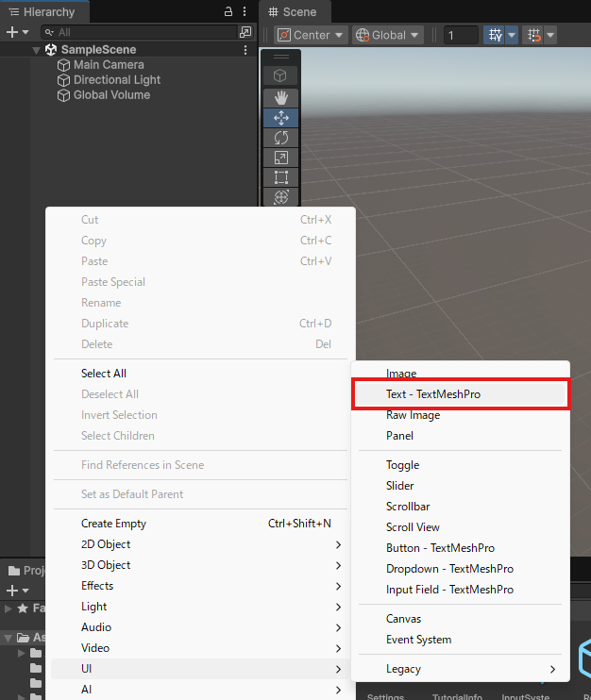Open the Center pivot mode dropdown
The width and height of the screenshot is (591, 700).
(x=310, y=35)
